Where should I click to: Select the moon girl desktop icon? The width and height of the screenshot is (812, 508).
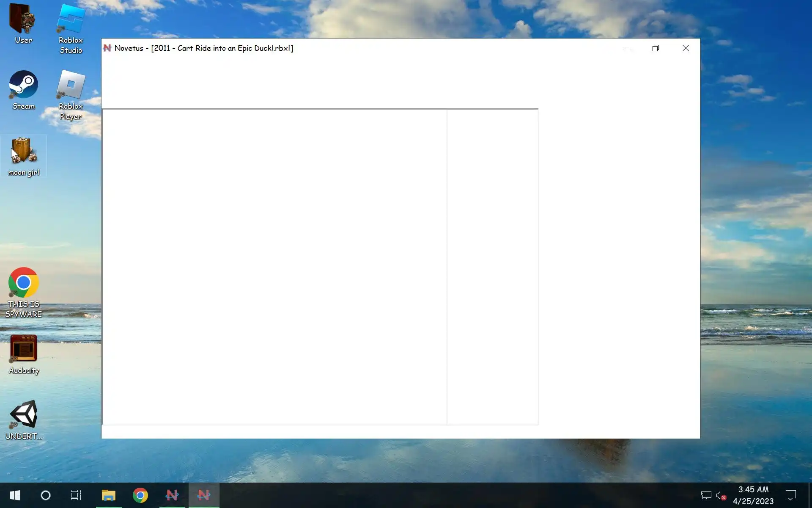click(23, 156)
